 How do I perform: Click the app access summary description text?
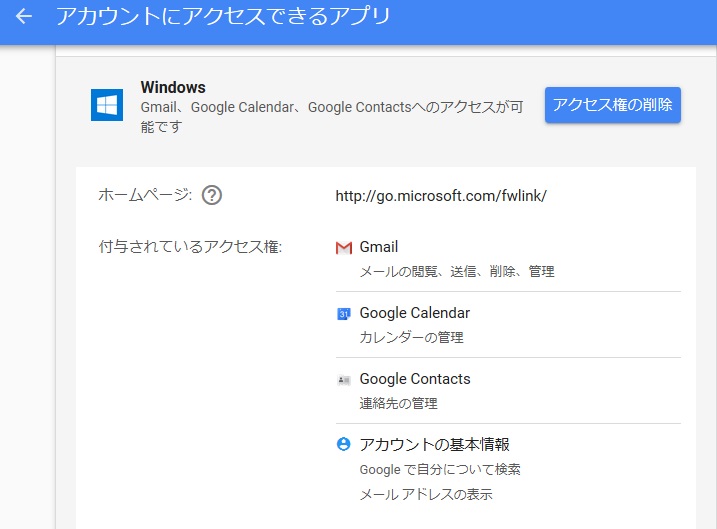pos(332,117)
